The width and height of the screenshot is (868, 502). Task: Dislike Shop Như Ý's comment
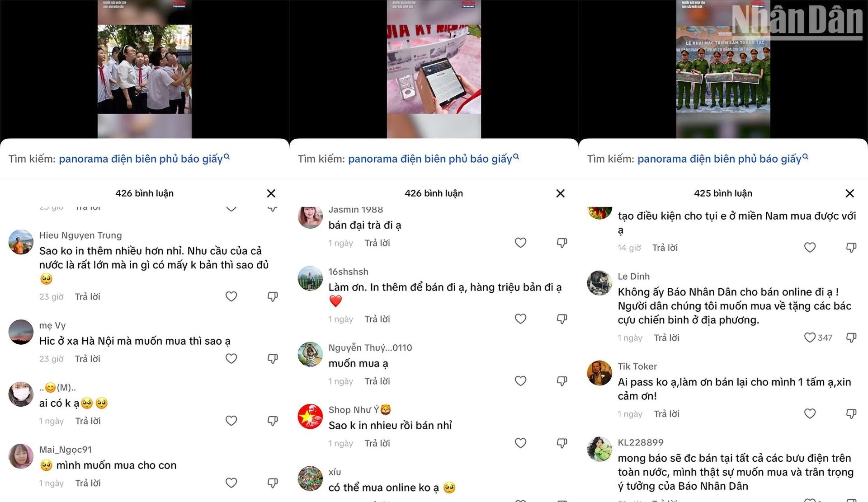[562, 444]
